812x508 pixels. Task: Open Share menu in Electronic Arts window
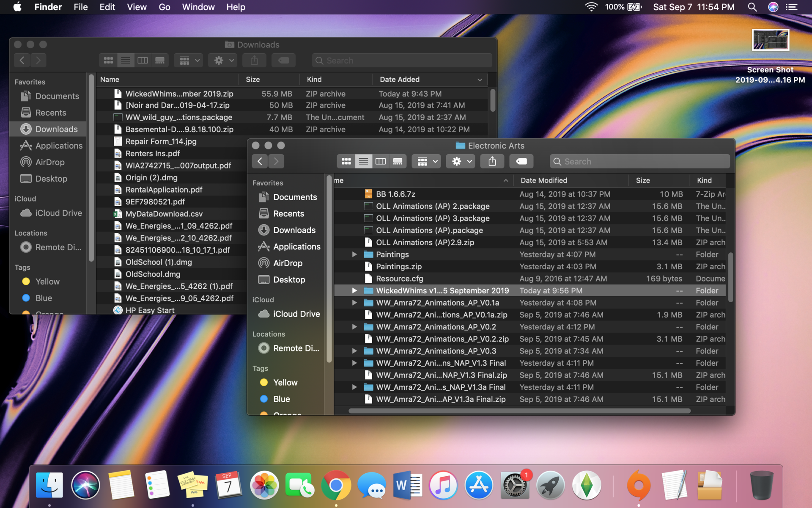pyautogui.click(x=492, y=161)
